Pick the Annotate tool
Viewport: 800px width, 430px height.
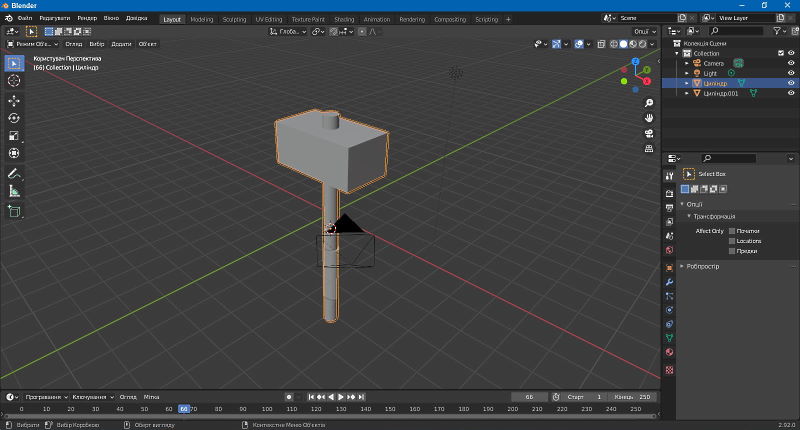14,173
